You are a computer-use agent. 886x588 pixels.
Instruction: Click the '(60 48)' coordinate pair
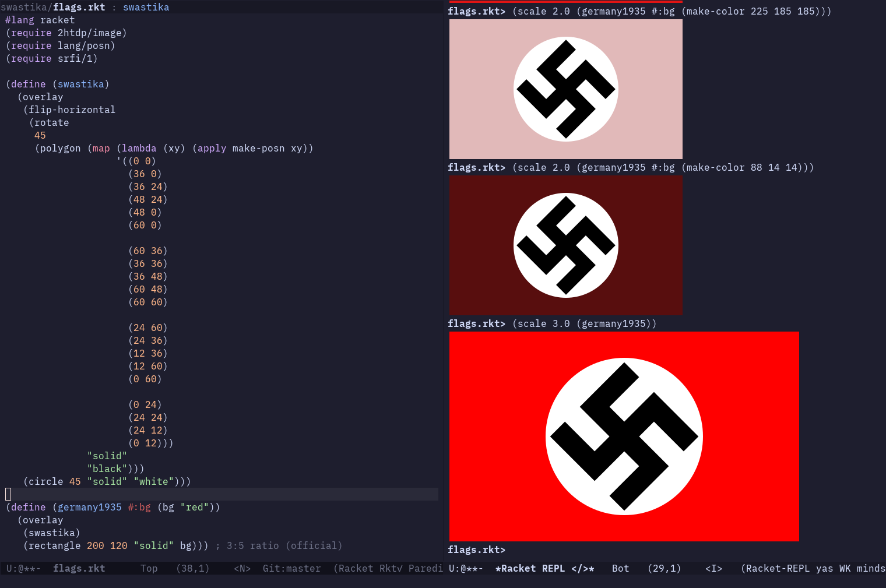[x=148, y=289]
